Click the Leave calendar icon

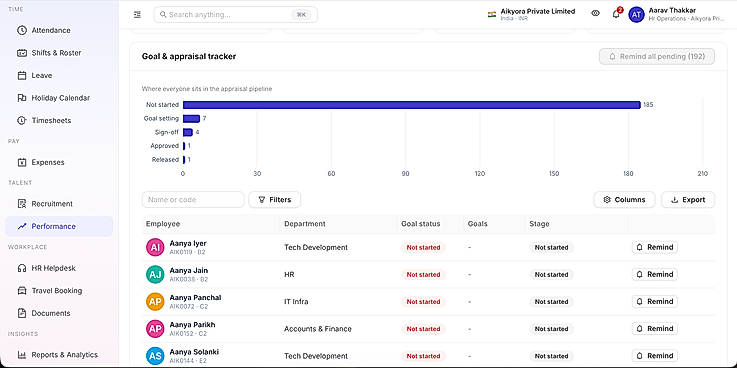[22, 75]
